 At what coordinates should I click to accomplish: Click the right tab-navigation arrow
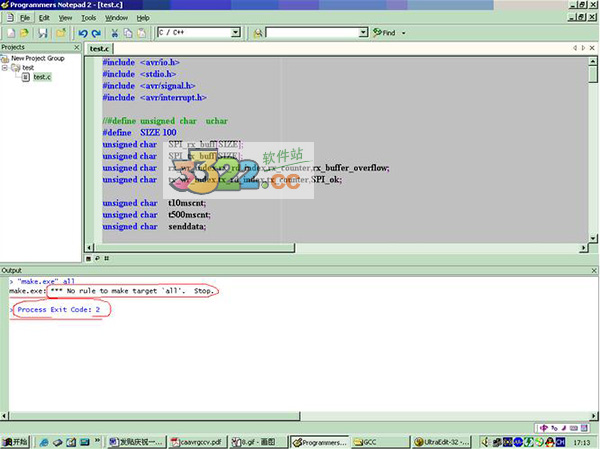point(583,48)
